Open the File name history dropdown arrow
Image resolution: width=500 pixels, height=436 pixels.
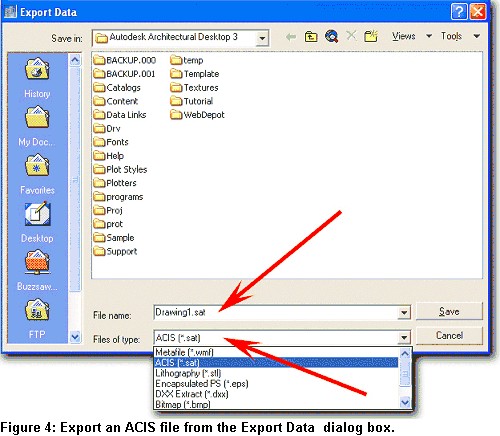click(404, 313)
